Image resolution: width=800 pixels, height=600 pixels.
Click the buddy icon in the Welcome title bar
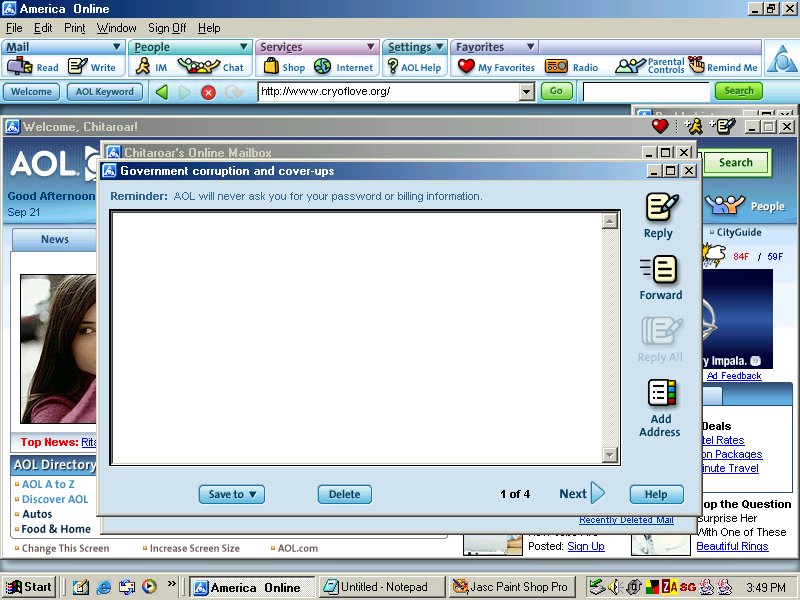tap(693, 126)
